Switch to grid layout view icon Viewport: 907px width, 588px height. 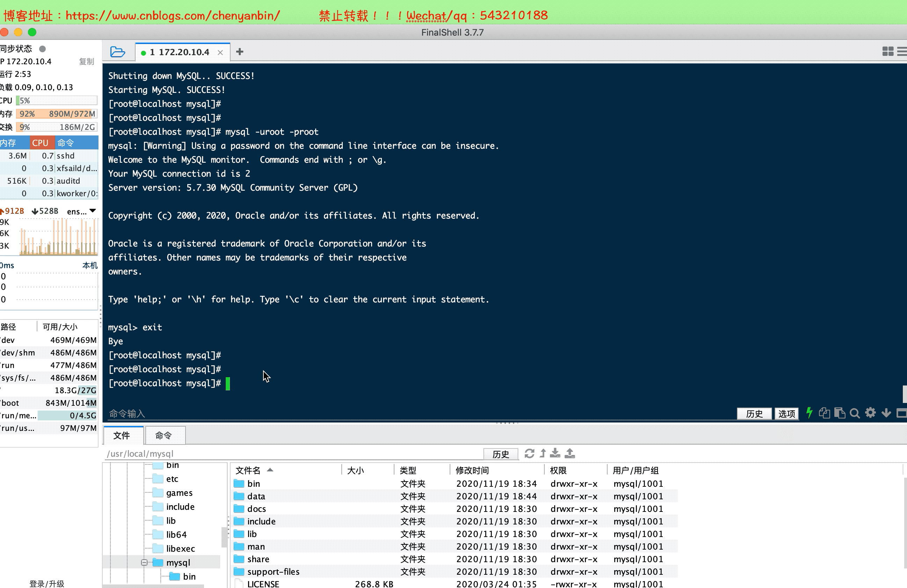[x=887, y=51]
